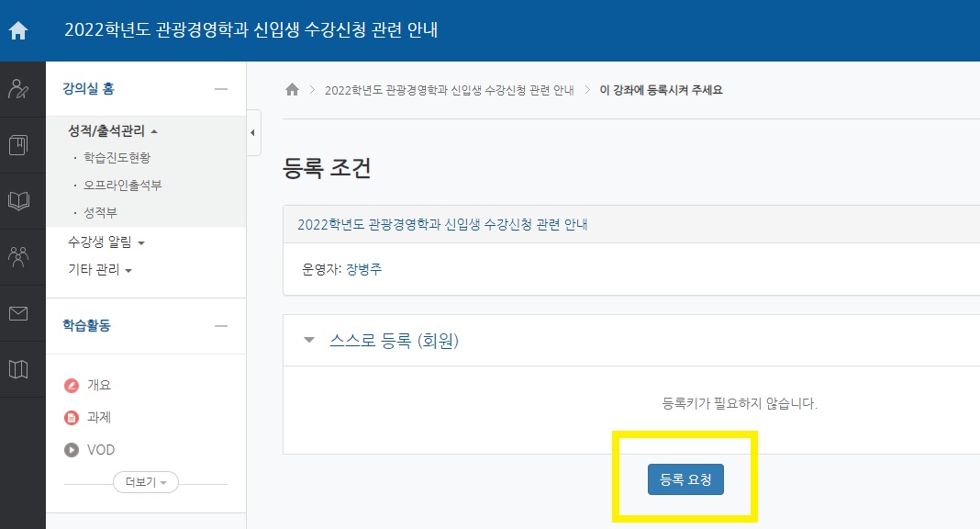Open the bookmark notebook sidebar icon
The width and height of the screenshot is (980, 529).
click(x=18, y=145)
